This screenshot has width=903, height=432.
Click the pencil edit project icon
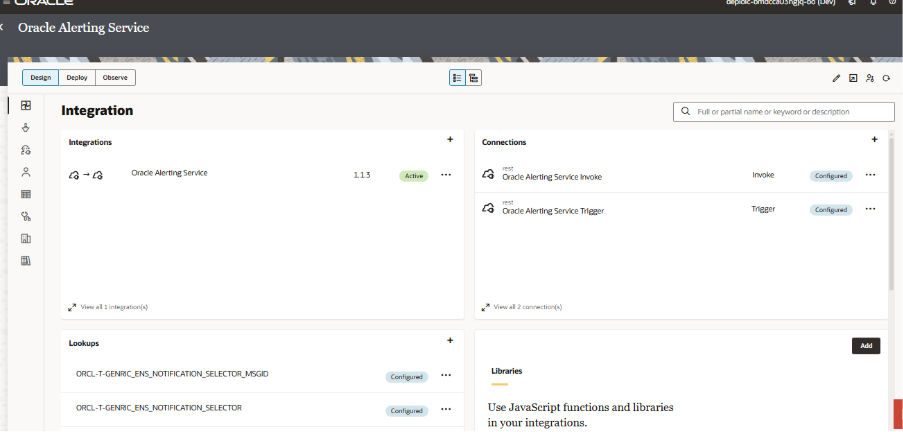coord(836,78)
